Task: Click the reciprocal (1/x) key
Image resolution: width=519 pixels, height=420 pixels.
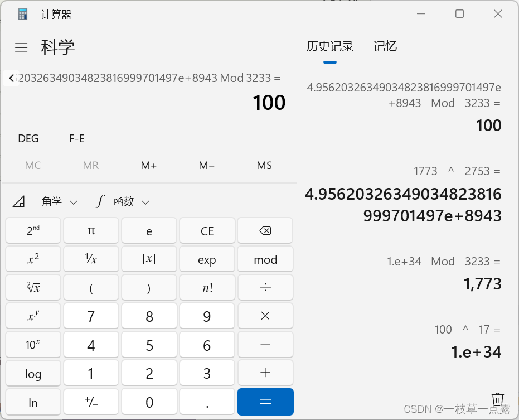Action: click(x=91, y=259)
